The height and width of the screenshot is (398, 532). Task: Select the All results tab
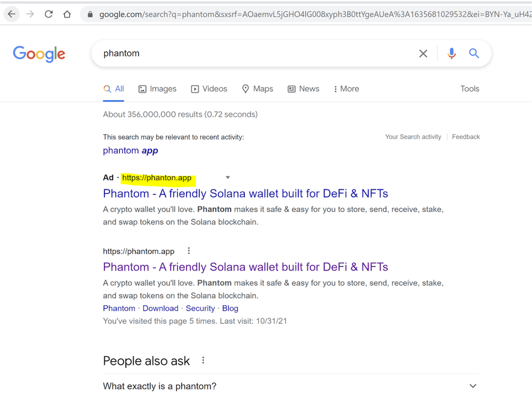click(114, 89)
